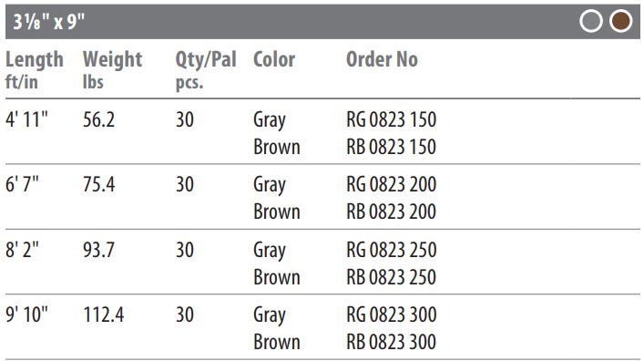Select order number RB 0823 250

point(392,277)
